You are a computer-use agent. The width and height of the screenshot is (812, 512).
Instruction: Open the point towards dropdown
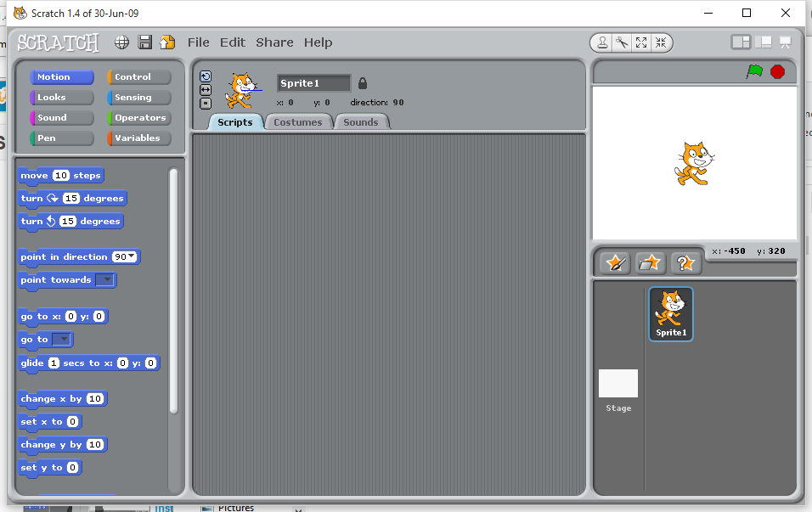coord(105,279)
